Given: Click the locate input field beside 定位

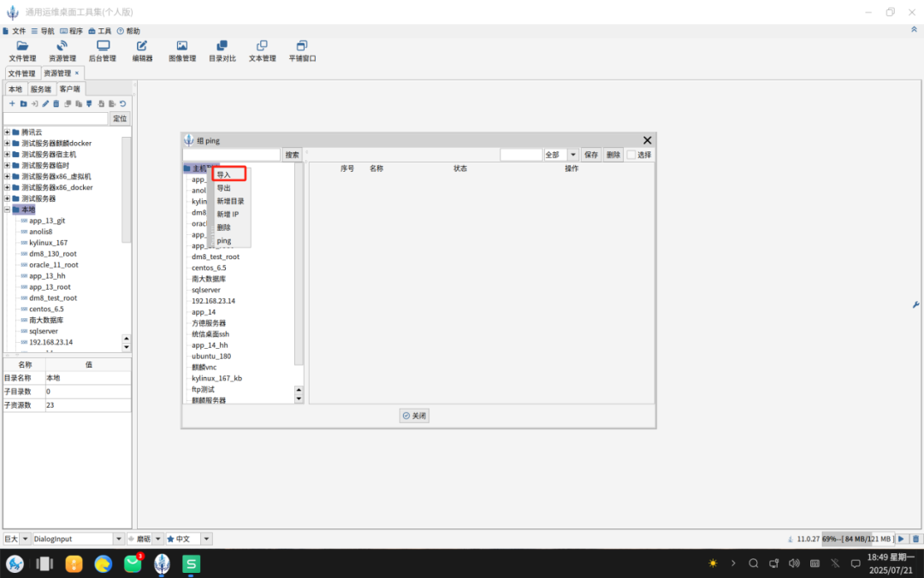Looking at the screenshot, I should click(x=56, y=119).
